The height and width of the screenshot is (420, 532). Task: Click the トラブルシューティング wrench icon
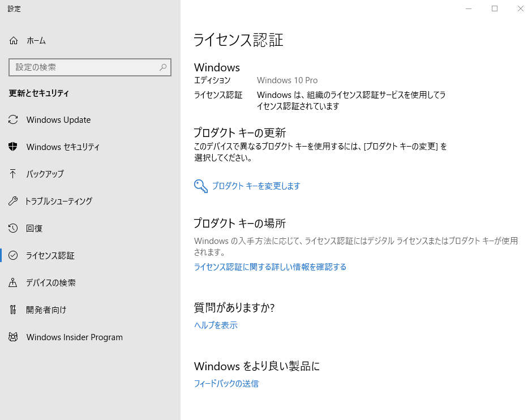(x=13, y=201)
